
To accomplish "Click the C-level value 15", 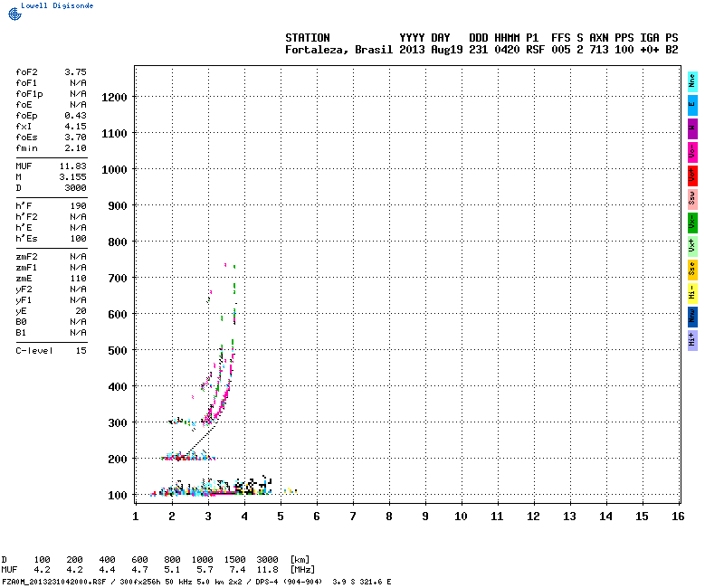I will coord(81,351).
